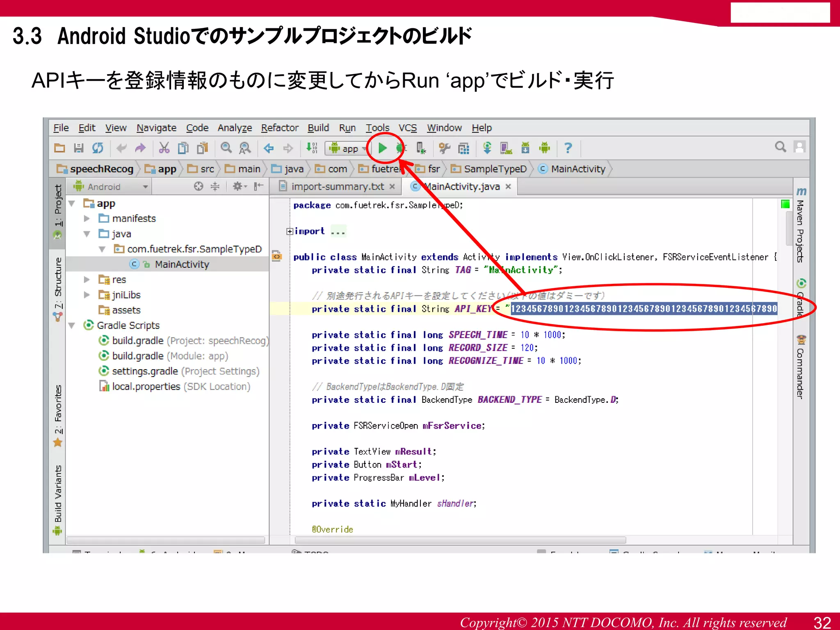Viewport: 840px width, 630px height.
Task: Click the blue Back navigation arrow
Action: [269, 148]
